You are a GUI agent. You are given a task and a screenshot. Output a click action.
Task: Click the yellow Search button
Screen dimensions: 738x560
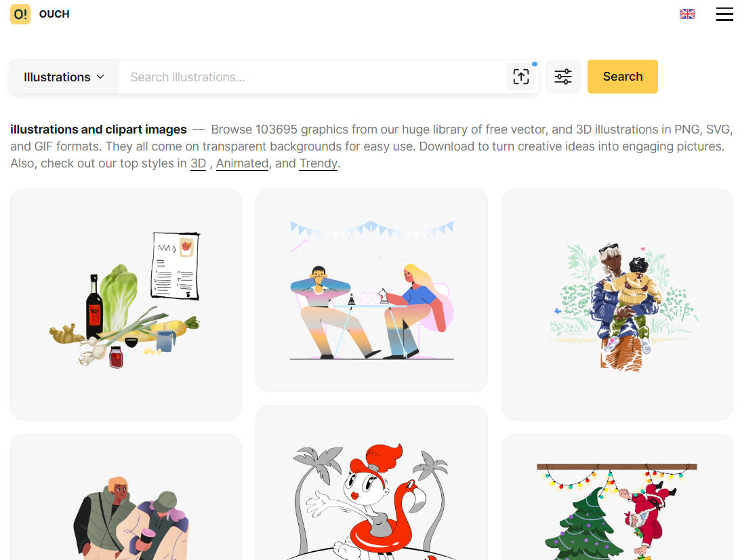point(622,77)
